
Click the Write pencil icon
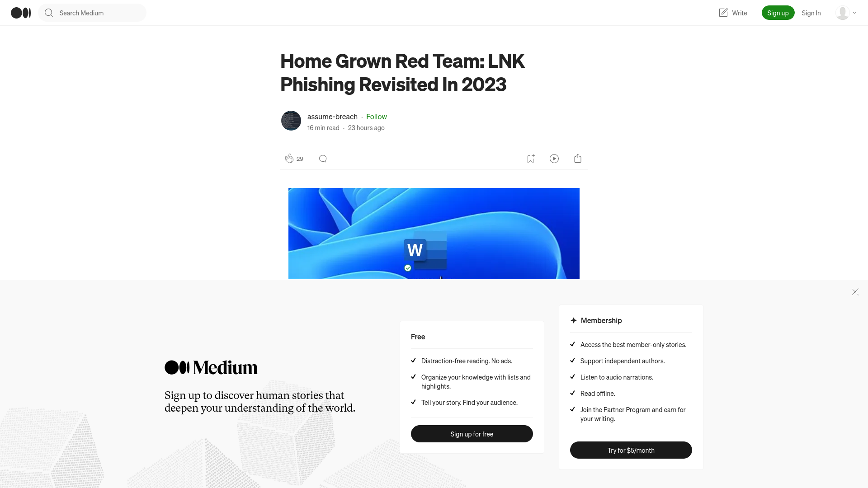[x=722, y=13]
